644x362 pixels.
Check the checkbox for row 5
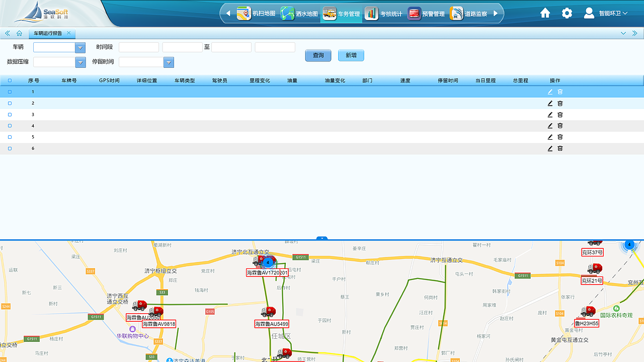(10, 137)
